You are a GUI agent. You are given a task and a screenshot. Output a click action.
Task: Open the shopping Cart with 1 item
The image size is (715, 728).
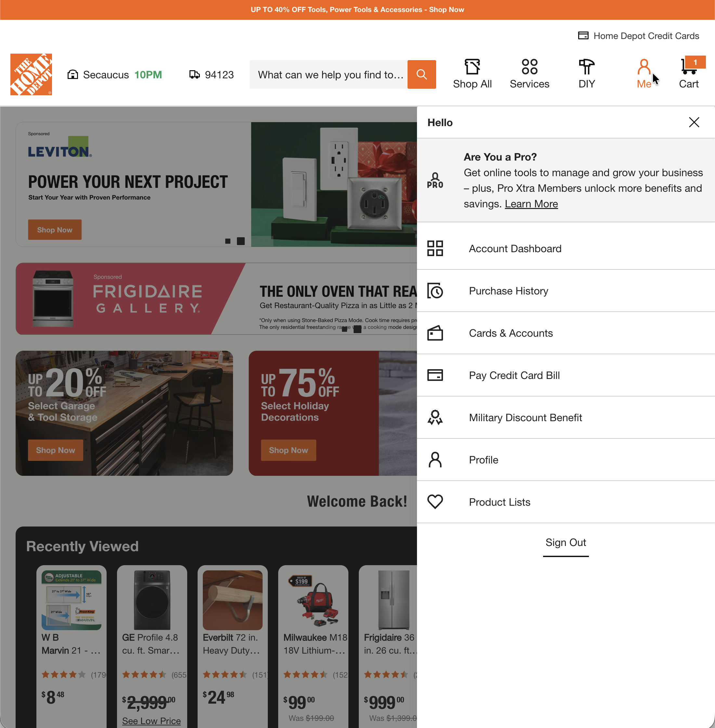click(x=689, y=73)
